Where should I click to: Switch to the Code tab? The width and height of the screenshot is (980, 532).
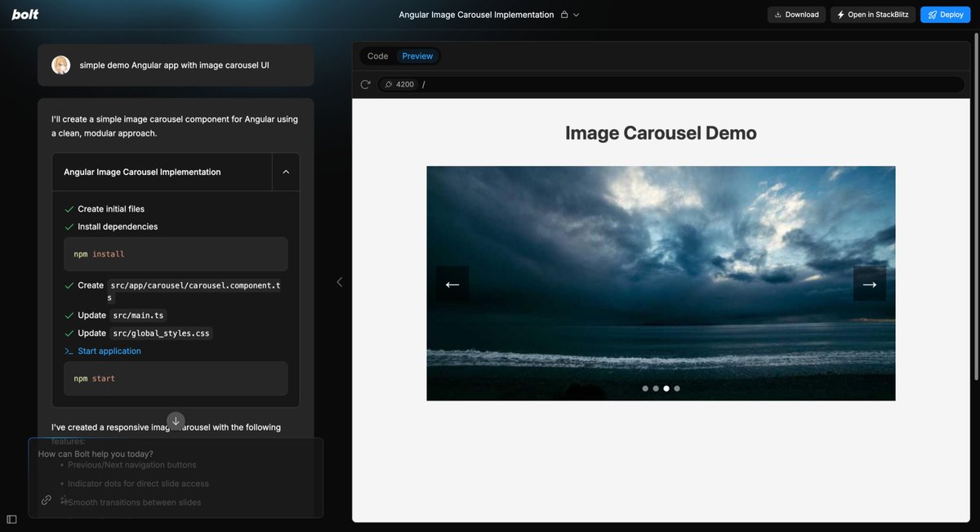coord(377,56)
